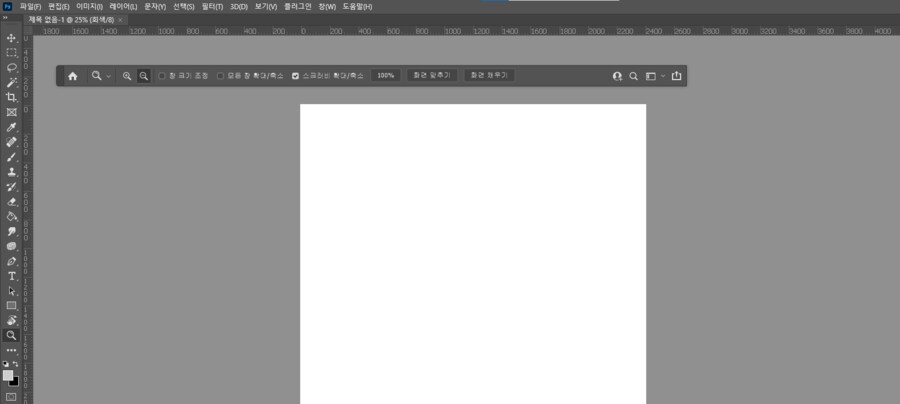
Task: Select the Rectangle shape tool
Action: [x=11, y=306]
